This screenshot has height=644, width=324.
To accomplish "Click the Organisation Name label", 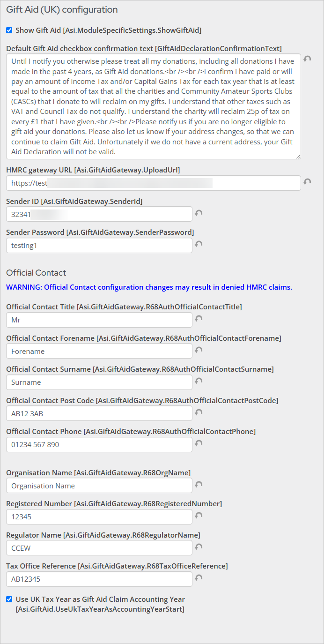I will 98,472.
